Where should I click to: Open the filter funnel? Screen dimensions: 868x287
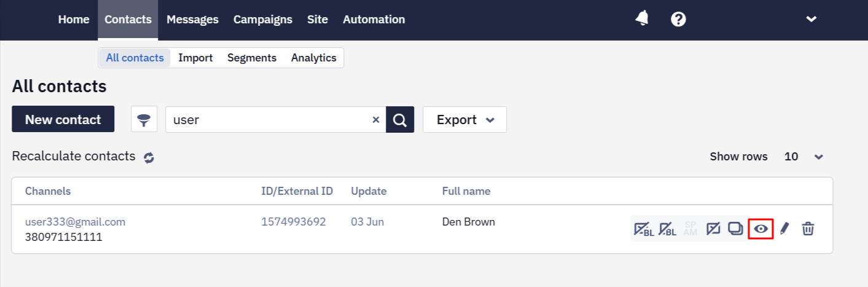pyautogui.click(x=144, y=119)
